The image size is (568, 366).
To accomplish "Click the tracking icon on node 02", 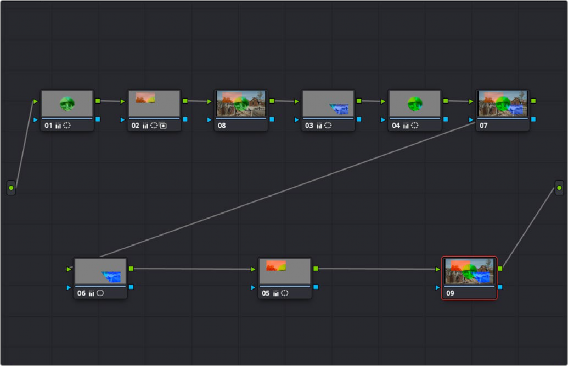I will 163,125.
